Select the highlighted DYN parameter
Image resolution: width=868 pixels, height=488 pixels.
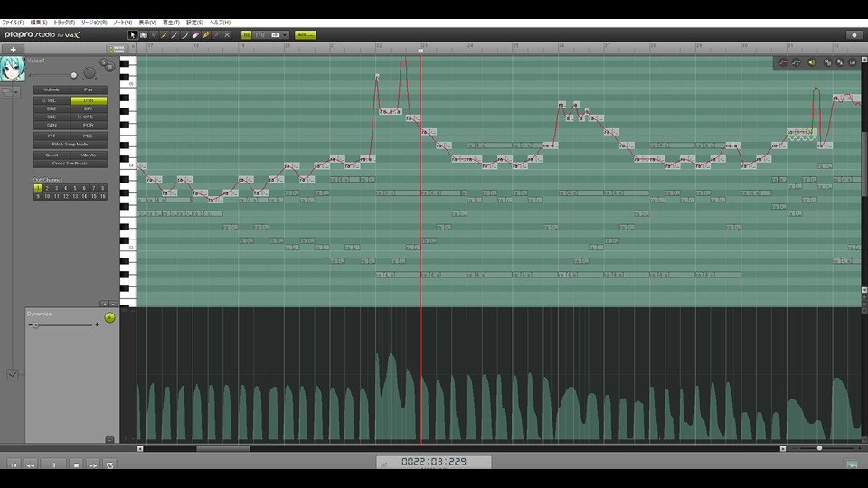[89, 100]
